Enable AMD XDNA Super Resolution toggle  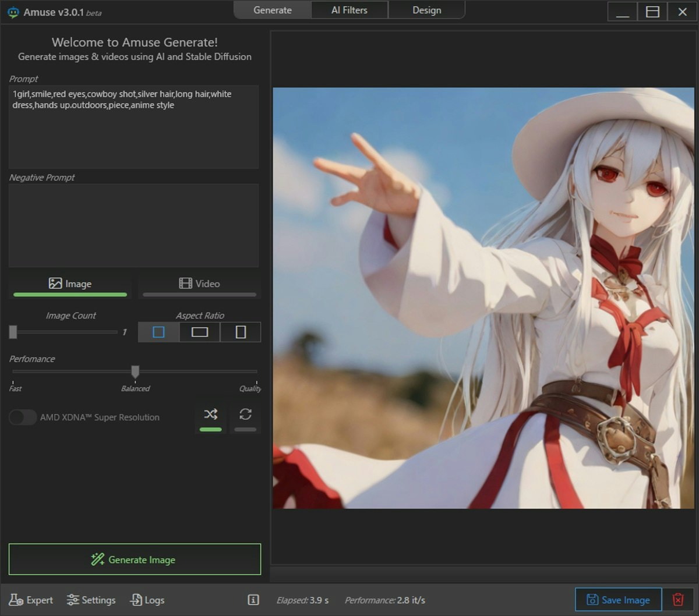pyautogui.click(x=23, y=417)
